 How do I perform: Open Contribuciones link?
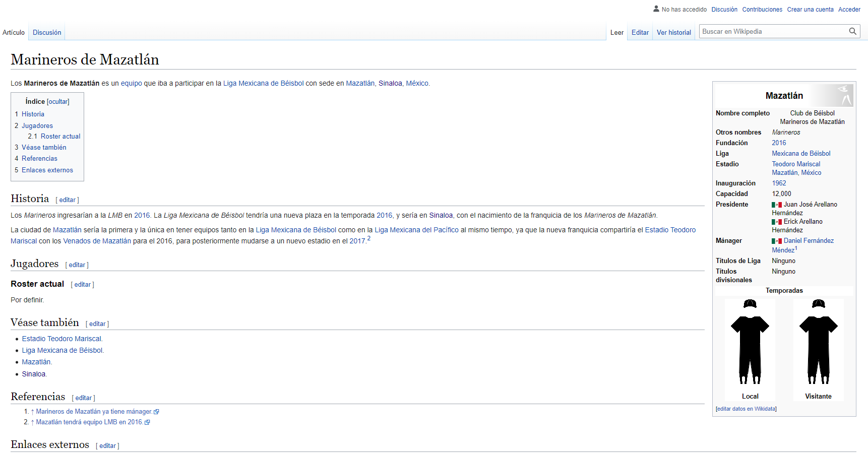pos(762,10)
